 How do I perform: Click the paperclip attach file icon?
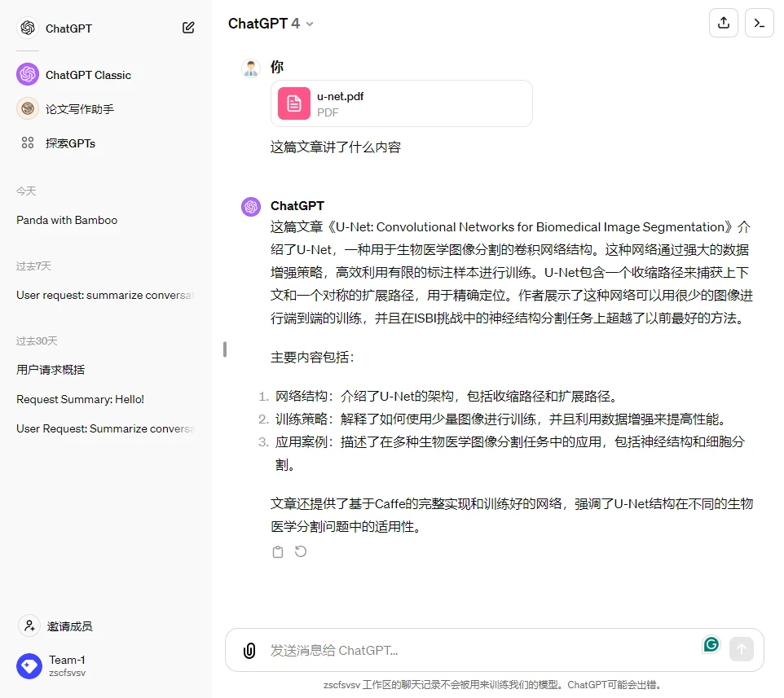249,650
